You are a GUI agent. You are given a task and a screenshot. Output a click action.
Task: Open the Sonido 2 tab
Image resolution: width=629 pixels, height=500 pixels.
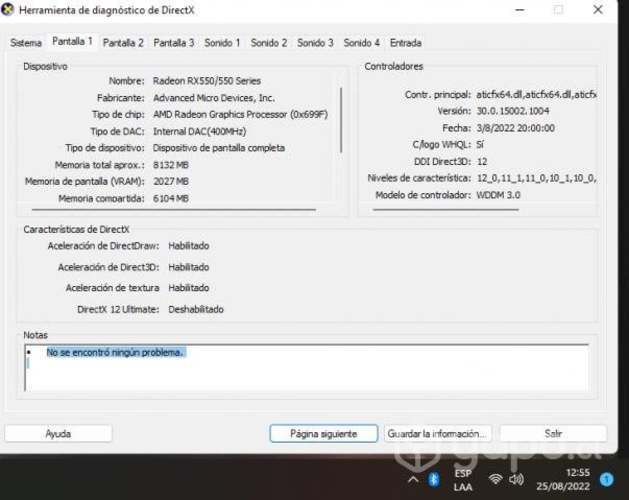click(269, 43)
